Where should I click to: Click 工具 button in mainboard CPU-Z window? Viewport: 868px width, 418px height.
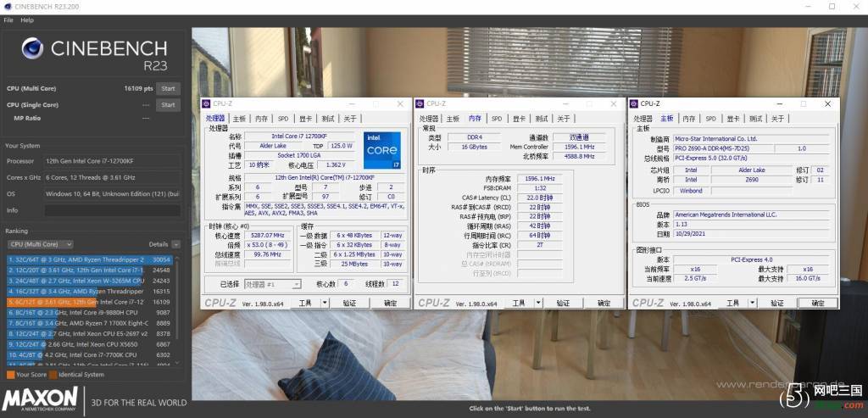[x=733, y=303]
